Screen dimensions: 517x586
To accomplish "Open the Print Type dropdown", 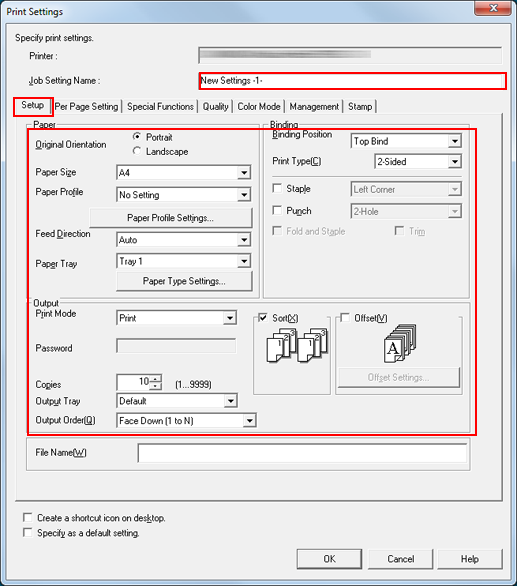I will [455, 162].
